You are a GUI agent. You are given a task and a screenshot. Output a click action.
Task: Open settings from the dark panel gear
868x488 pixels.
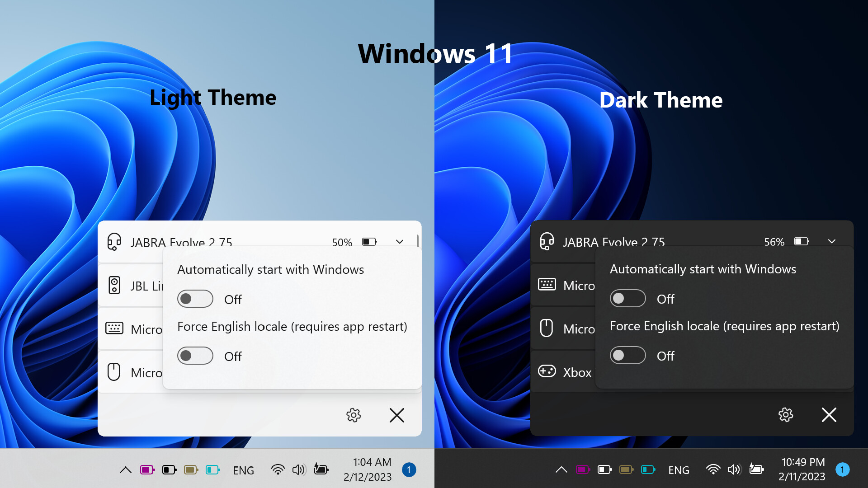[x=786, y=415]
